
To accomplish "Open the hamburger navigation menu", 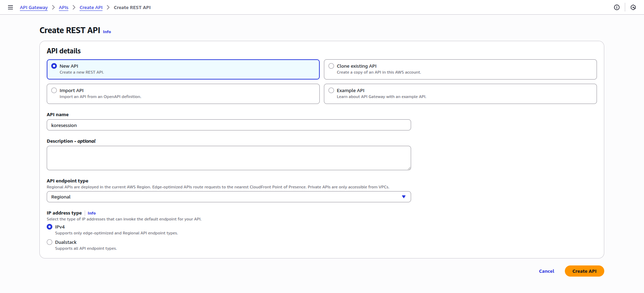I will (x=10, y=7).
